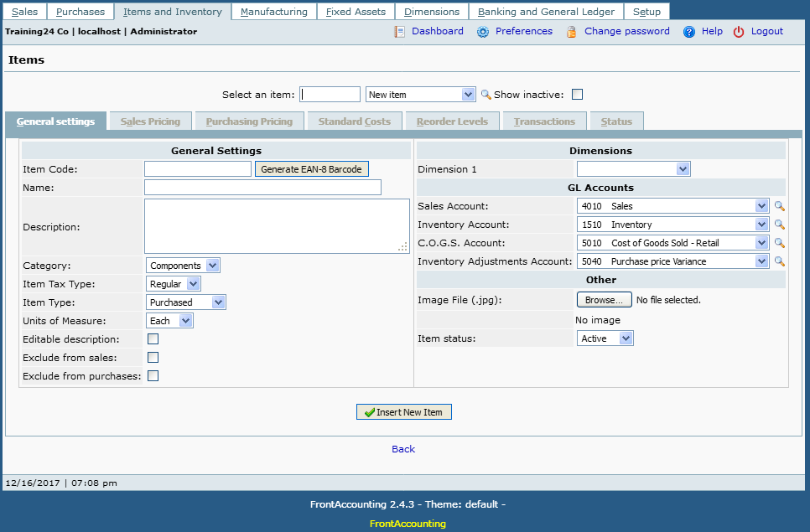Expand the Item Type dropdown
The image size is (810, 532).
[x=186, y=302]
